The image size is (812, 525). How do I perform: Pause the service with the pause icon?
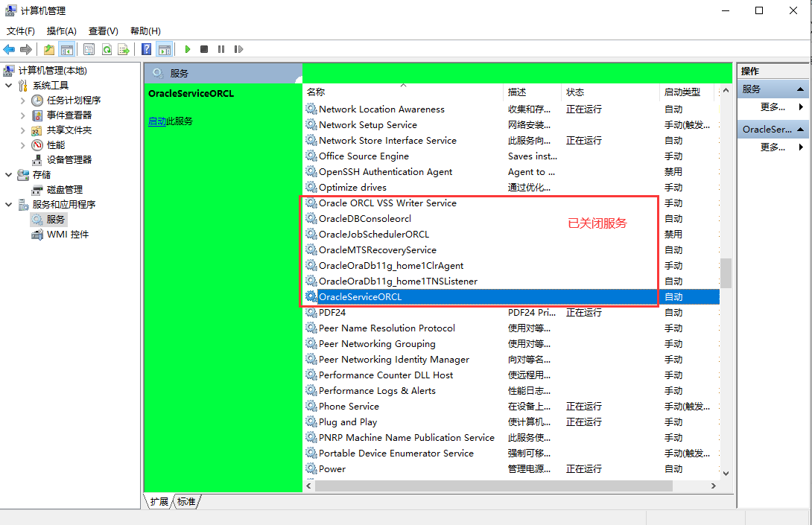tap(221, 49)
